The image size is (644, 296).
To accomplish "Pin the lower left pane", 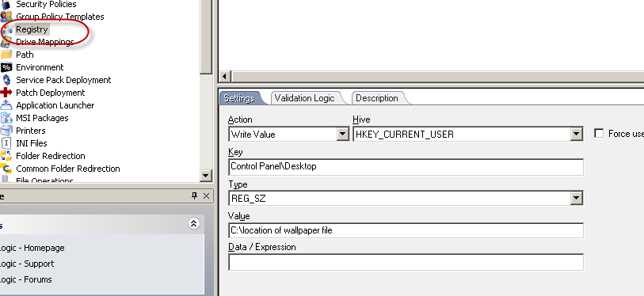I will 195,195.
